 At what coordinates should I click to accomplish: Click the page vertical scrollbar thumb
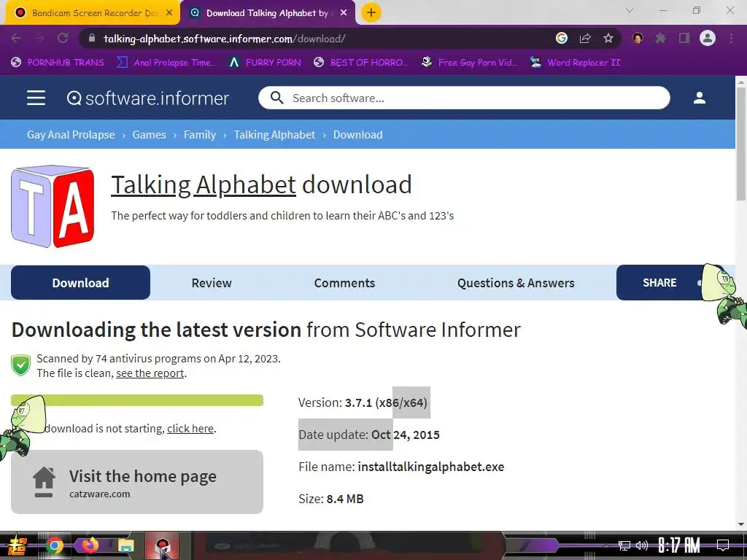pos(741,144)
